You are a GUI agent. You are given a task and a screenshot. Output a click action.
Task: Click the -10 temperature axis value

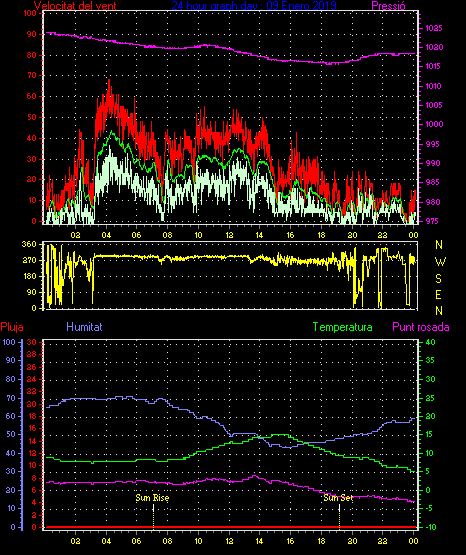click(x=430, y=527)
